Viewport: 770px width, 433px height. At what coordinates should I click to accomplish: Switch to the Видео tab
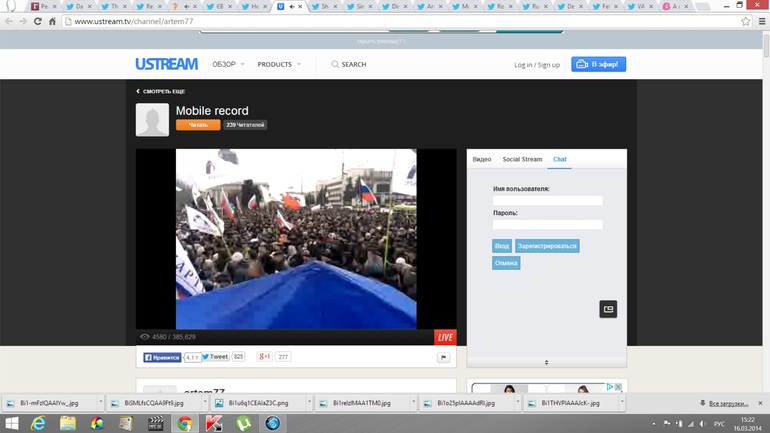point(481,159)
